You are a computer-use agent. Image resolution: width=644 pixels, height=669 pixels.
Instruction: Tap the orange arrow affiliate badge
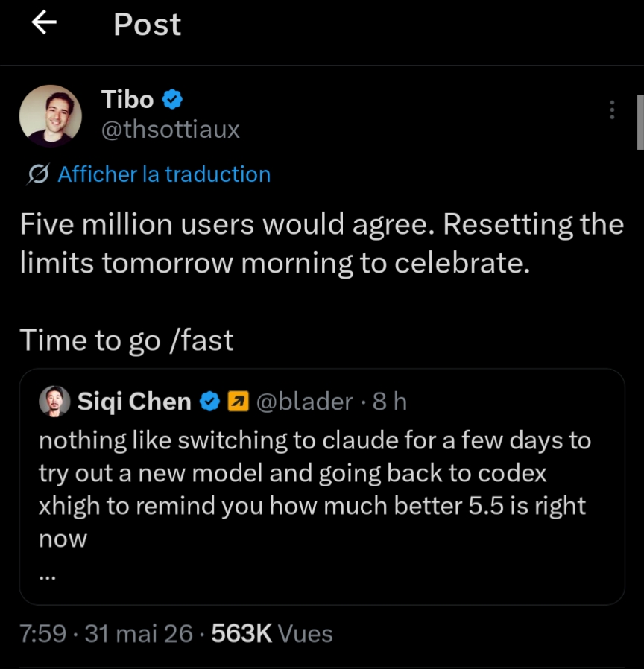click(x=238, y=401)
